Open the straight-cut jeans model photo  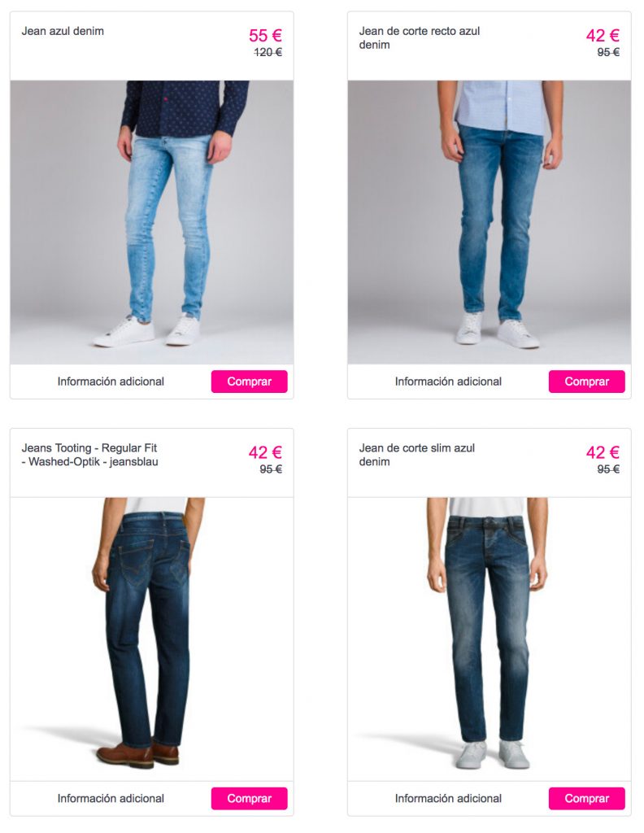(x=490, y=222)
